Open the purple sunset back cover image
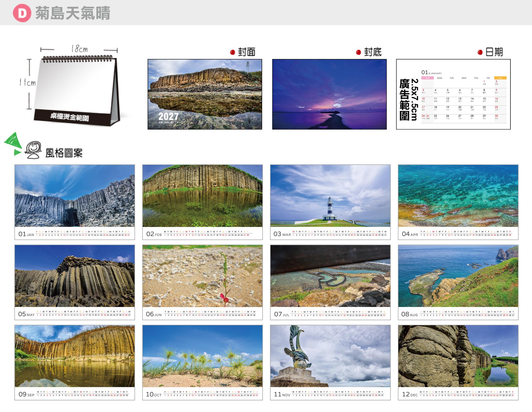The image size is (532, 412). coord(329,94)
